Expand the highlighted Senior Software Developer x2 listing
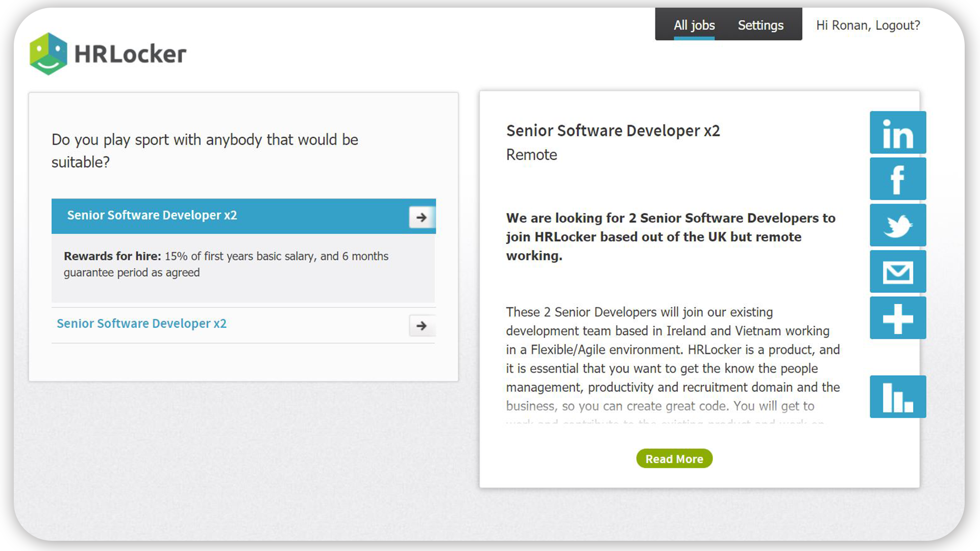The width and height of the screenshot is (980, 551). tap(422, 216)
